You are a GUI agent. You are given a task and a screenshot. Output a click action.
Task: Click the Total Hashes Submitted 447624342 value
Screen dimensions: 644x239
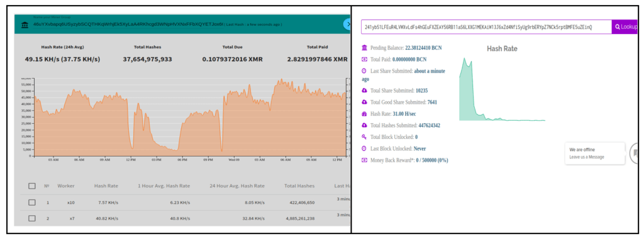click(429, 125)
